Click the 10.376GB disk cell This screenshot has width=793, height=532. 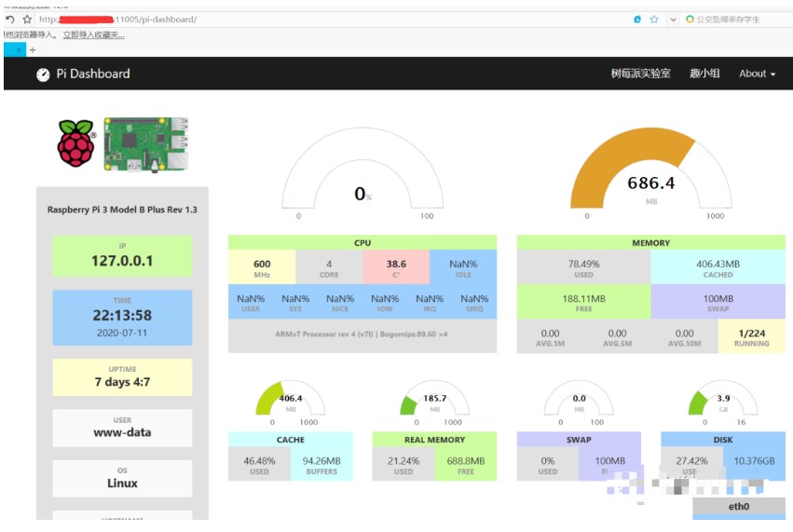[754, 464]
